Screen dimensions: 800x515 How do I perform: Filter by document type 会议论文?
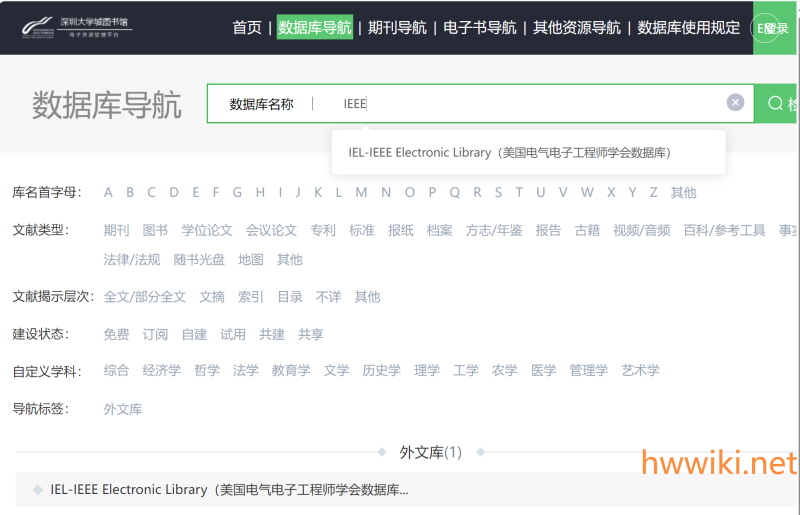[x=271, y=230]
